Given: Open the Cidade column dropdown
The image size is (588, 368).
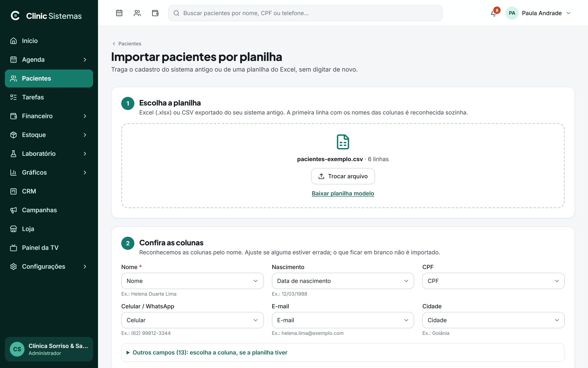Looking at the screenshot, I should coord(493,320).
